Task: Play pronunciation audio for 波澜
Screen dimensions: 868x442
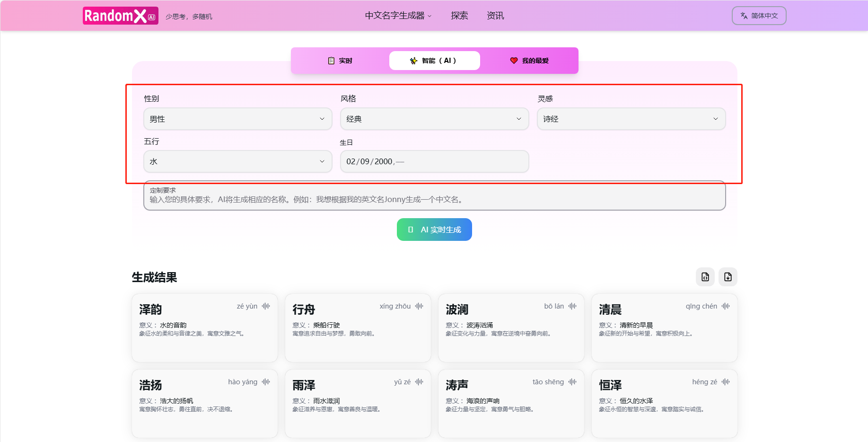Action: pos(572,306)
